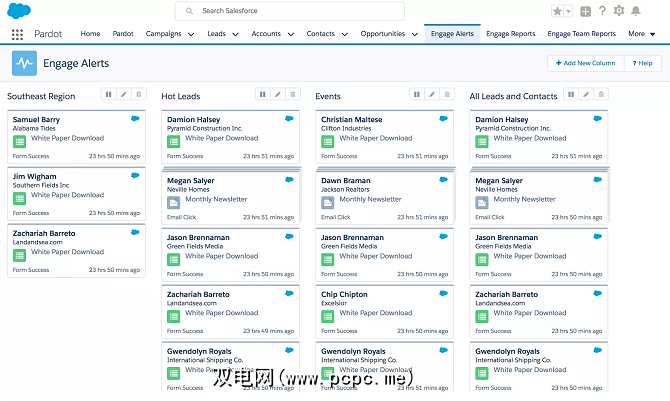Open the Engage Team Reports tab

click(581, 34)
